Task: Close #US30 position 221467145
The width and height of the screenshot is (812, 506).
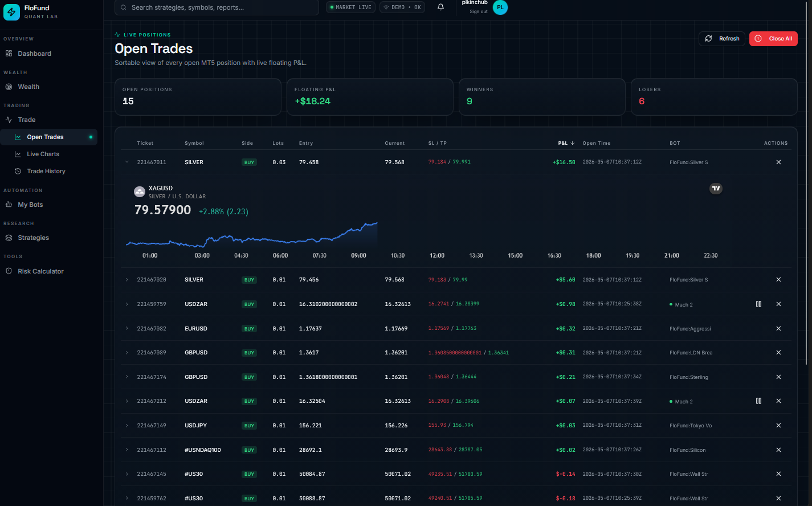Action: tap(778, 474)
